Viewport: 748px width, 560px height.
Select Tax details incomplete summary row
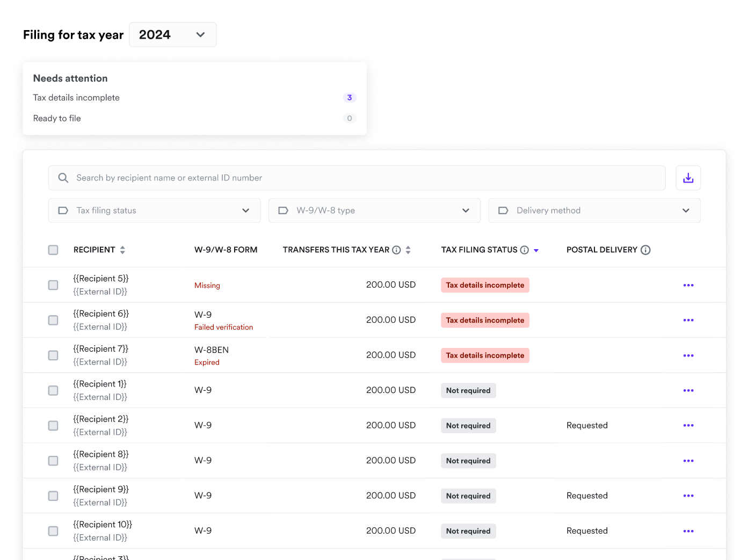[x=194, y=98]
